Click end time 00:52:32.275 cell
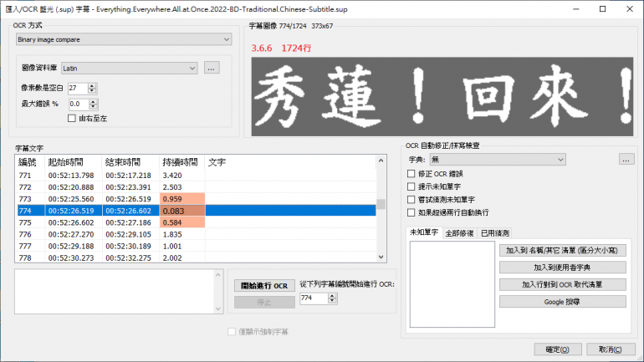Screen dimensions: 644x362 128,257
